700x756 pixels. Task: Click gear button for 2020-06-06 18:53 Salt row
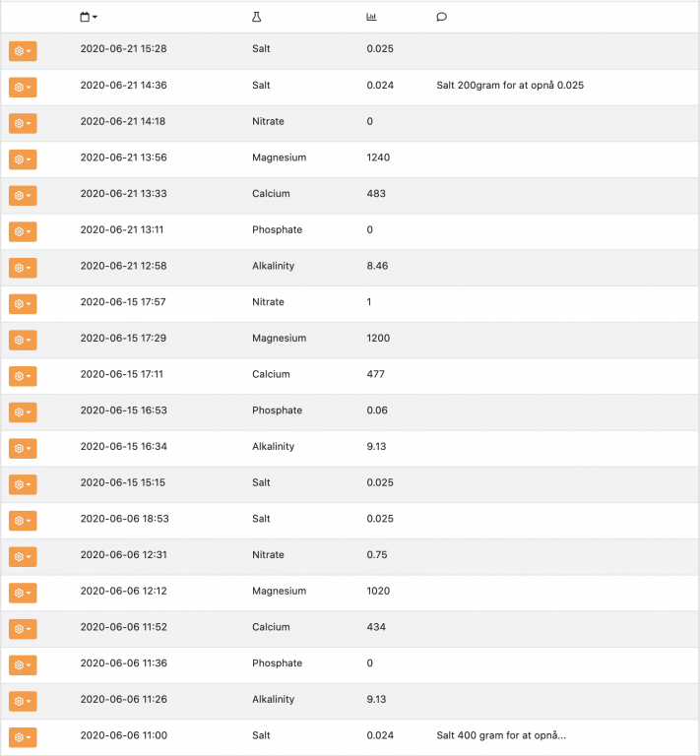(x=23, y=521)
